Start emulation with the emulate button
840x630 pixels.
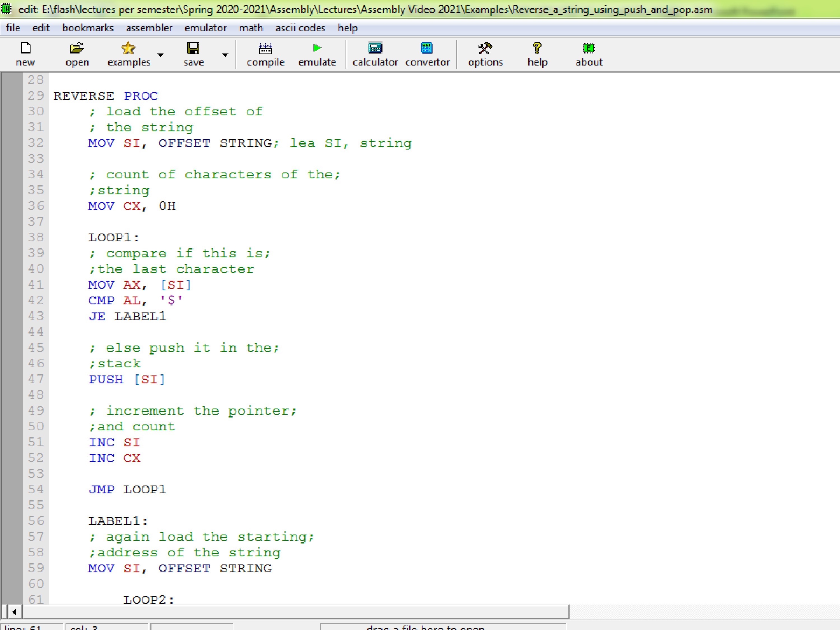click(x=317, y=54)
